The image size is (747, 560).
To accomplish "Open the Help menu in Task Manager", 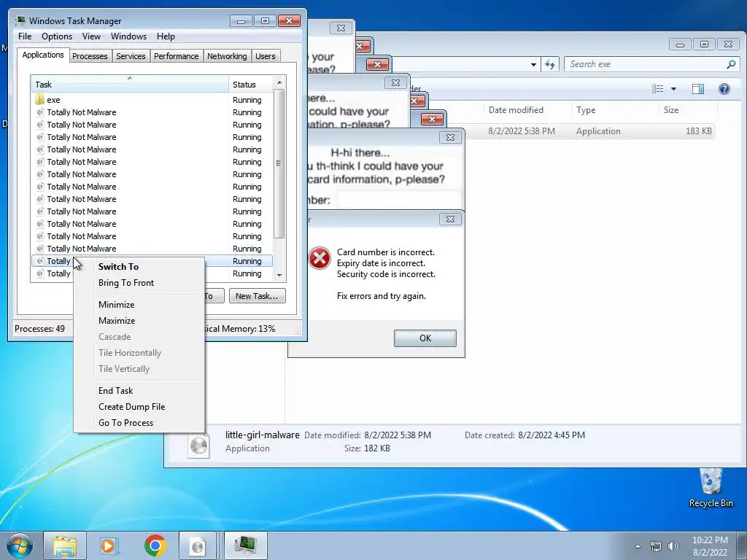I will pyautogui.click(x=166, y=36).
